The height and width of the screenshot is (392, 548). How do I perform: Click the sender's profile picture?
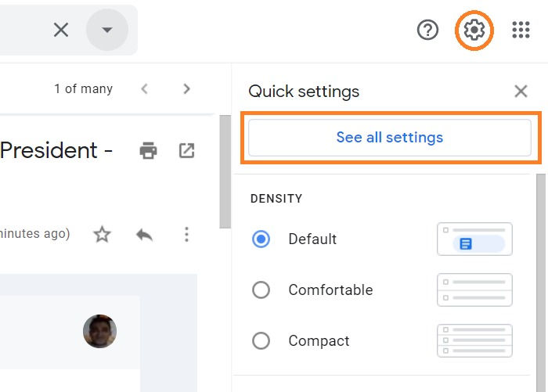[x=99, y=332]
